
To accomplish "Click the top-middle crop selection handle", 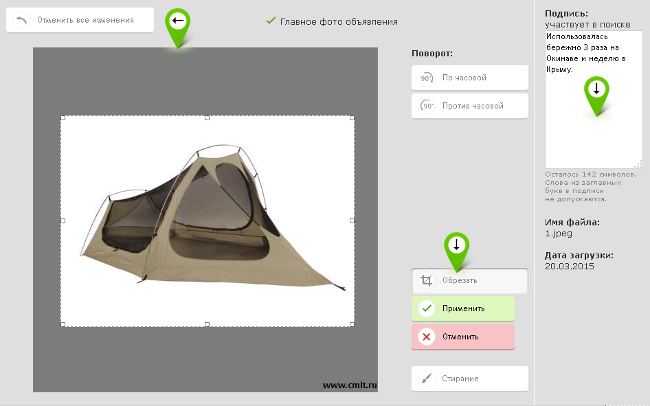I will coord(207,117).
